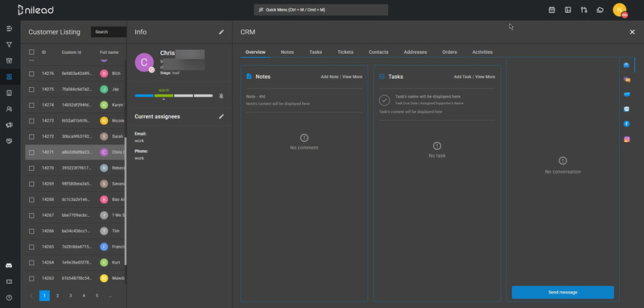
Task: Check the box for customer 14271
Action: click(x=31, y=152)
